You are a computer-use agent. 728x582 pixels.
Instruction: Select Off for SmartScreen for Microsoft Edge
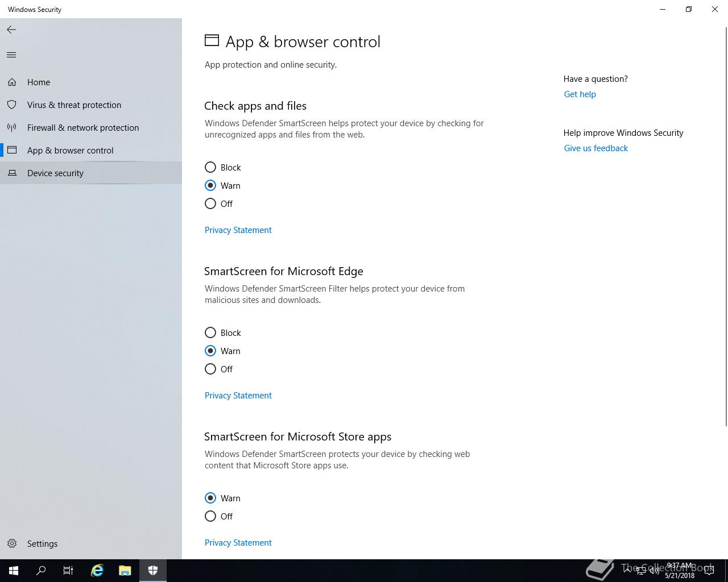[x=219, y=369]
